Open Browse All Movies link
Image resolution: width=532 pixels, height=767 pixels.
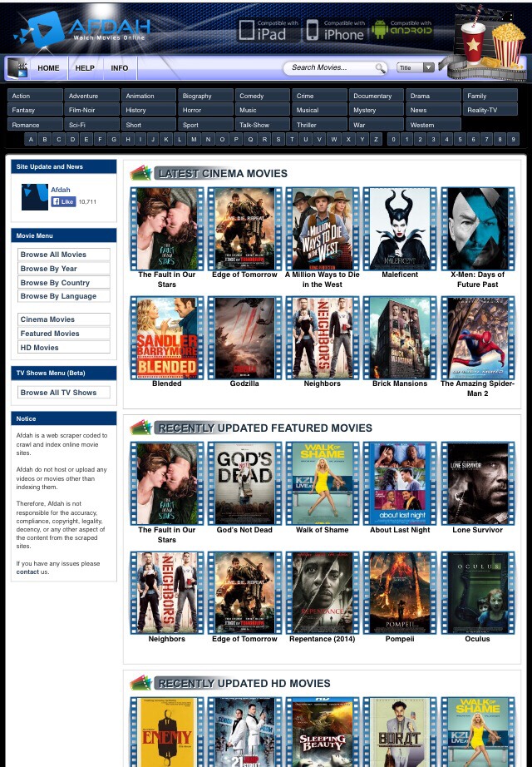pyautogui.click(x=63, y=255)
